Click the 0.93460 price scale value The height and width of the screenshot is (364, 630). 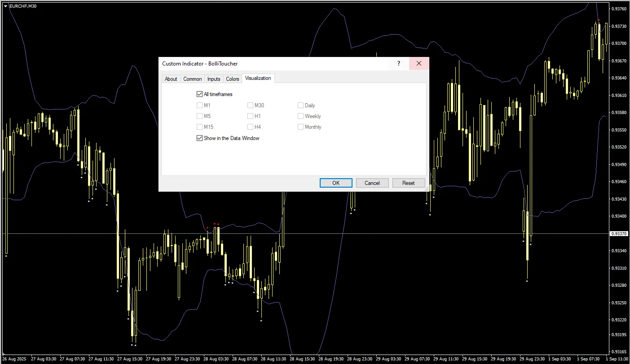619,182
